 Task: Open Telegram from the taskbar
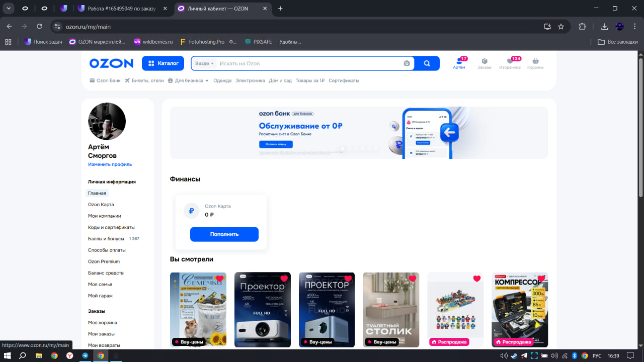coord(85,355)
